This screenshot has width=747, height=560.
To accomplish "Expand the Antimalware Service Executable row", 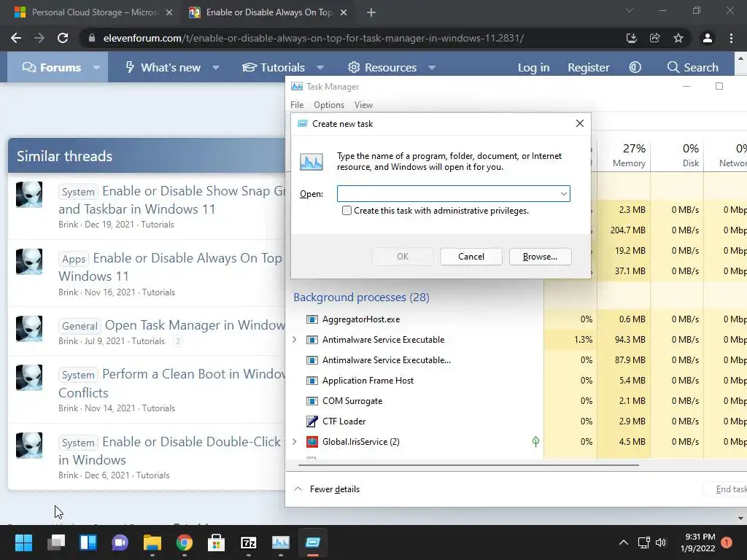I will 295,340.
